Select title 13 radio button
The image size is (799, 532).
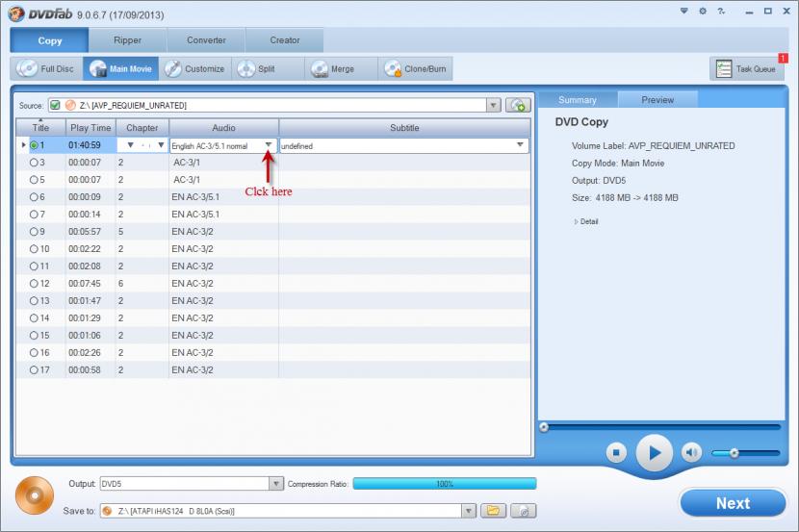click(34, 301)
